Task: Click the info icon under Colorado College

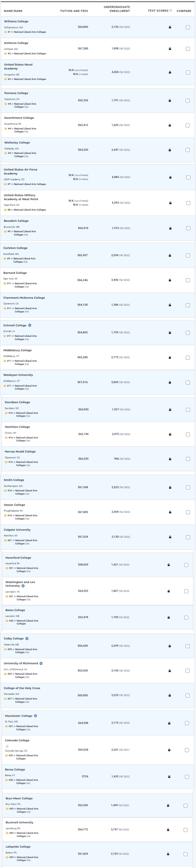Action: click(x=7, y=746)
